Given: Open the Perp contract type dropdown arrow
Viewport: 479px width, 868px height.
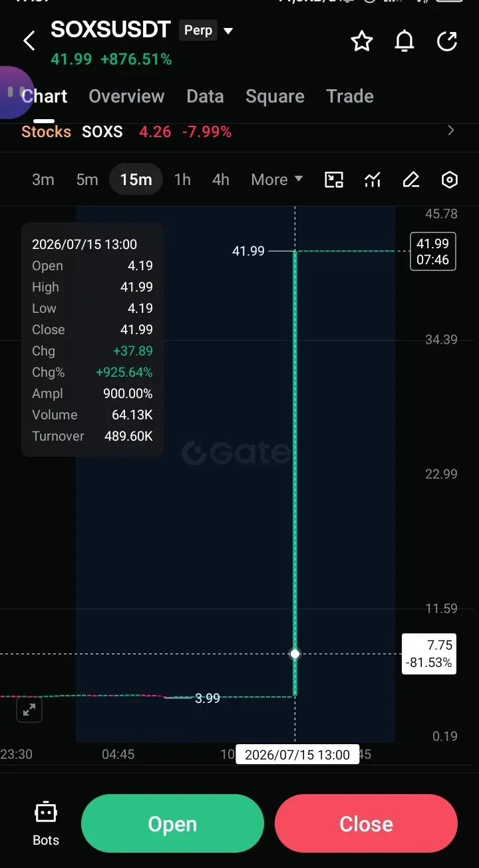Looking at the screenshot, I should 228,31.
